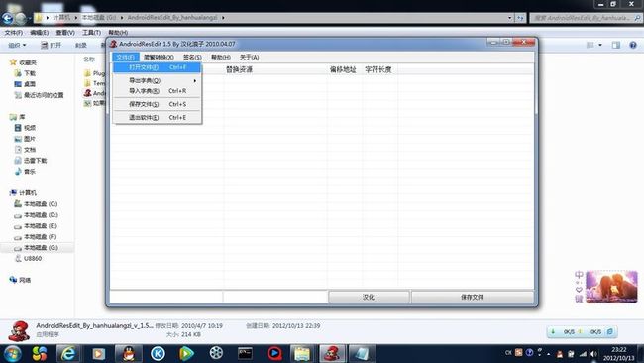Select 计算机 in the navigation pane

(x=28, y=192)
